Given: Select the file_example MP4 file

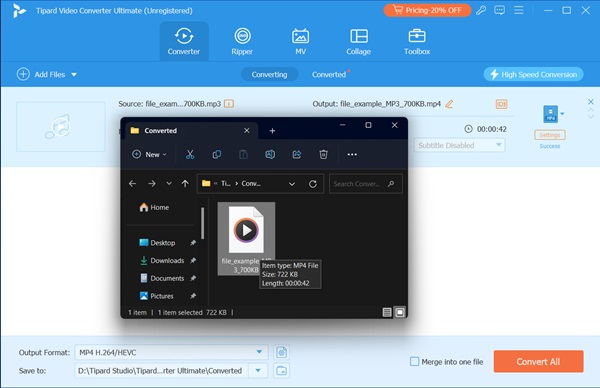Looking at the screenshot, I should coord(246,238).
